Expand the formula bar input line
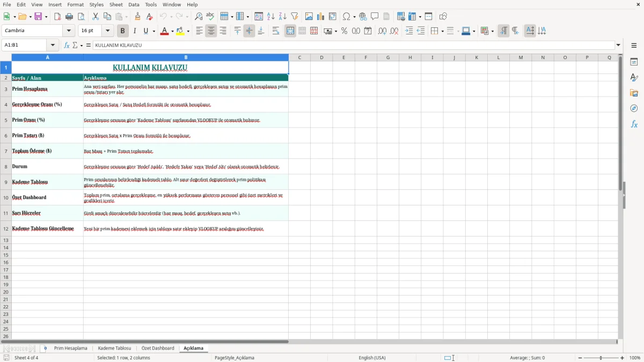 618,46
